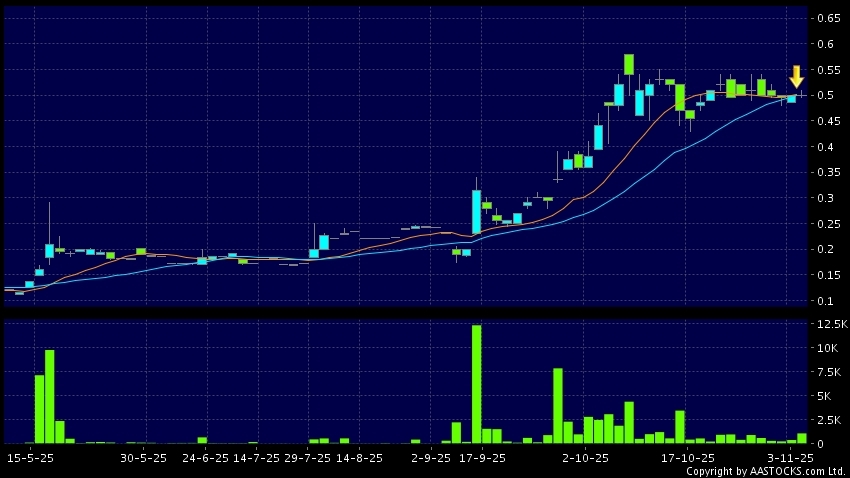The width and height of the screenshot is (850, 478).
Task: Click the 2-10-25 date axis label
Action: tap(585, 458)
